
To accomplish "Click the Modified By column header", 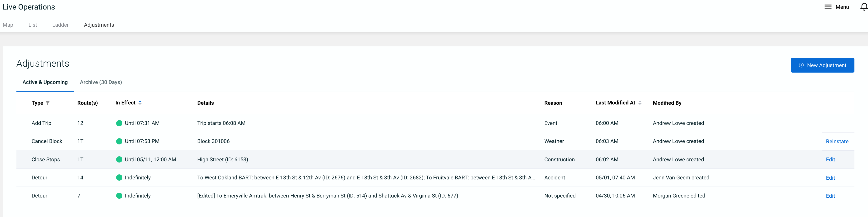I will [667, 103].
